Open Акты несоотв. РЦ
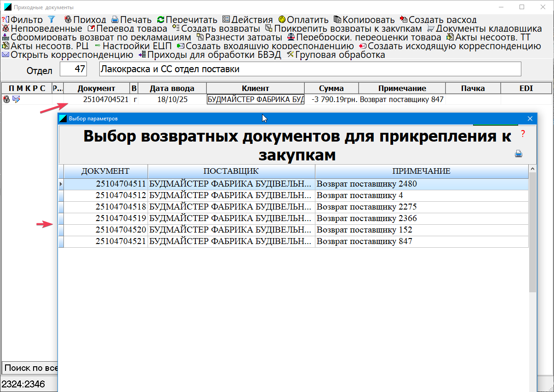 pyautogui.click(x=46, y=46)
